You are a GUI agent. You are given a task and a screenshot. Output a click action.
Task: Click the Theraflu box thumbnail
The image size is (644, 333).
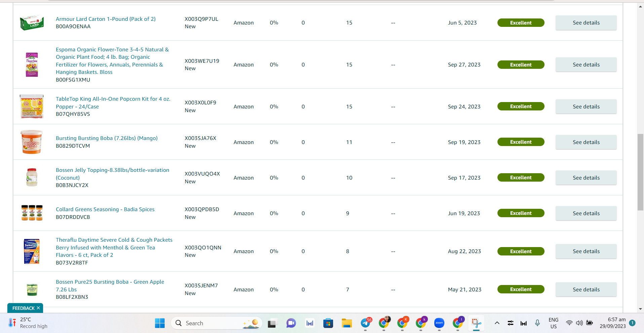[x=32, y=251]
